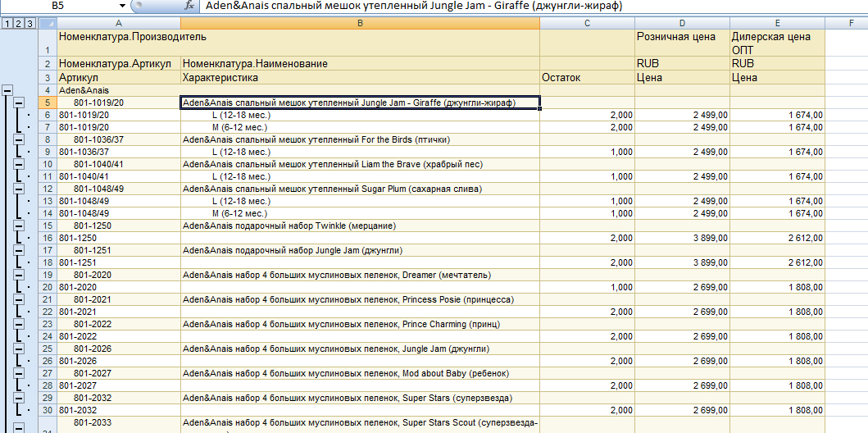
Task: Select cell with For the Birds (птички)
Action: (360, 139)
